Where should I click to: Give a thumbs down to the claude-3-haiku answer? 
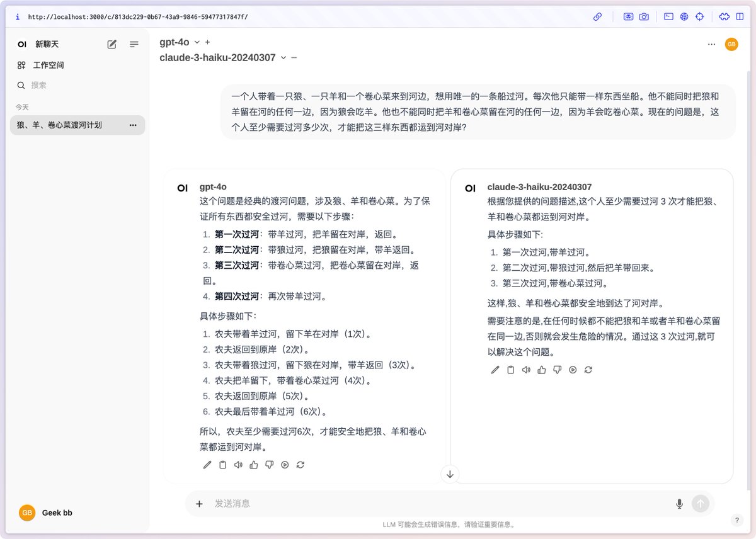pyautogui.click(x=557, y=370)
